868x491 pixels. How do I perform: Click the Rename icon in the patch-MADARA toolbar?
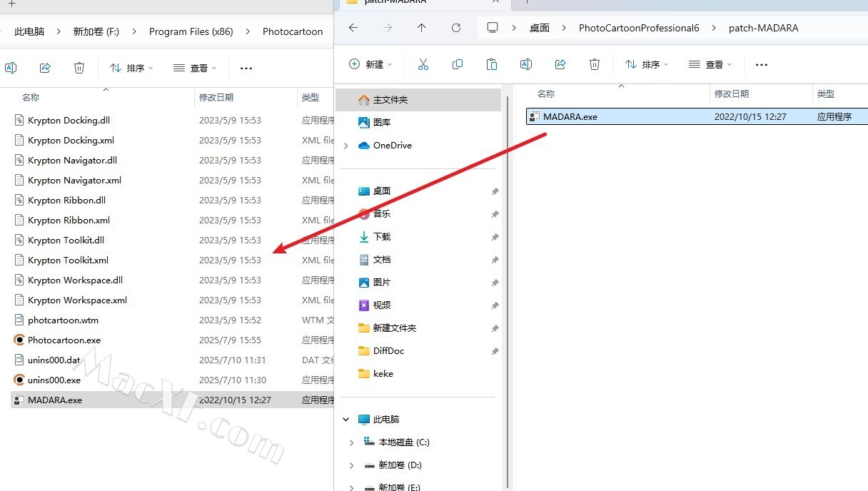pyautogui.click(x=526, y=64)
